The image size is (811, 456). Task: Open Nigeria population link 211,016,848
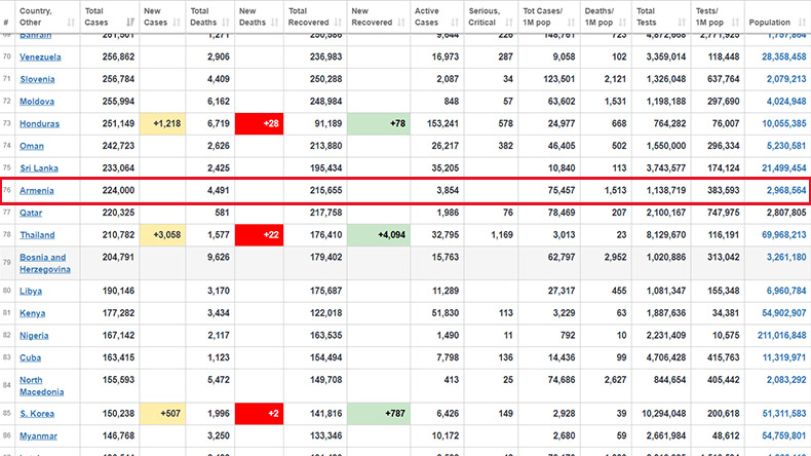point(782,336)
